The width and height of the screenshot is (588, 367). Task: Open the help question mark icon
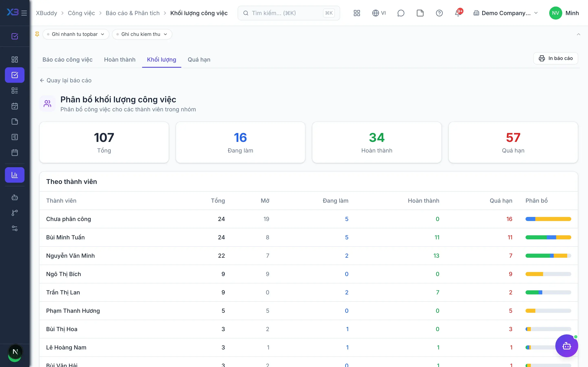[x=439, y=13]
